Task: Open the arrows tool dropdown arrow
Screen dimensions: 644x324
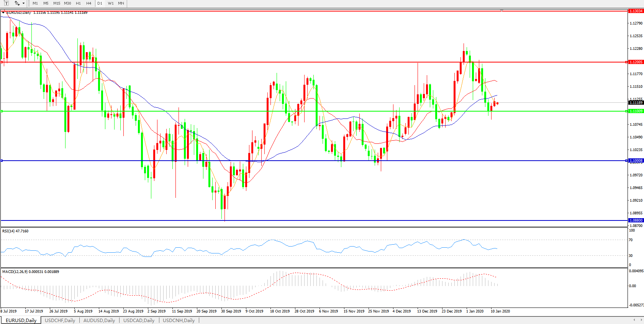Action: pyautogui.click(x=24, y=3)
